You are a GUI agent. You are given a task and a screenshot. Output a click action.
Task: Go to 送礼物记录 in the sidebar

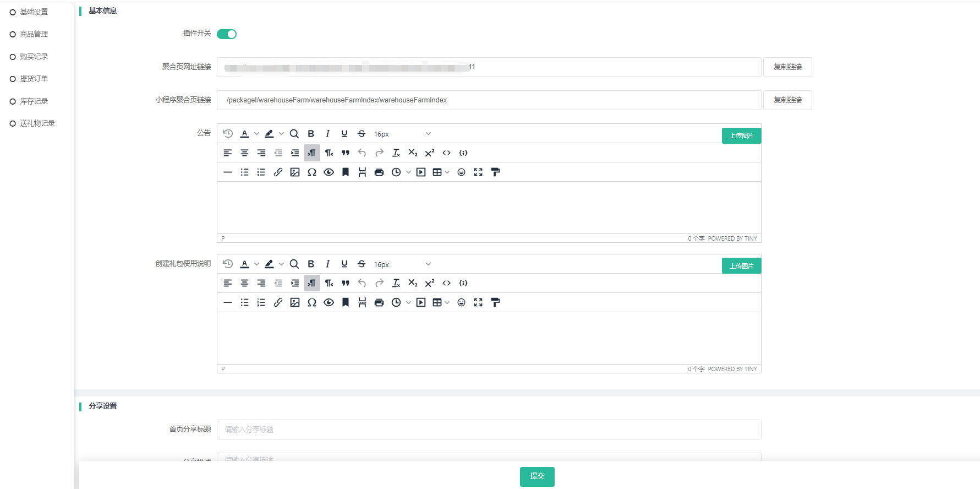(x=37, y=123)
